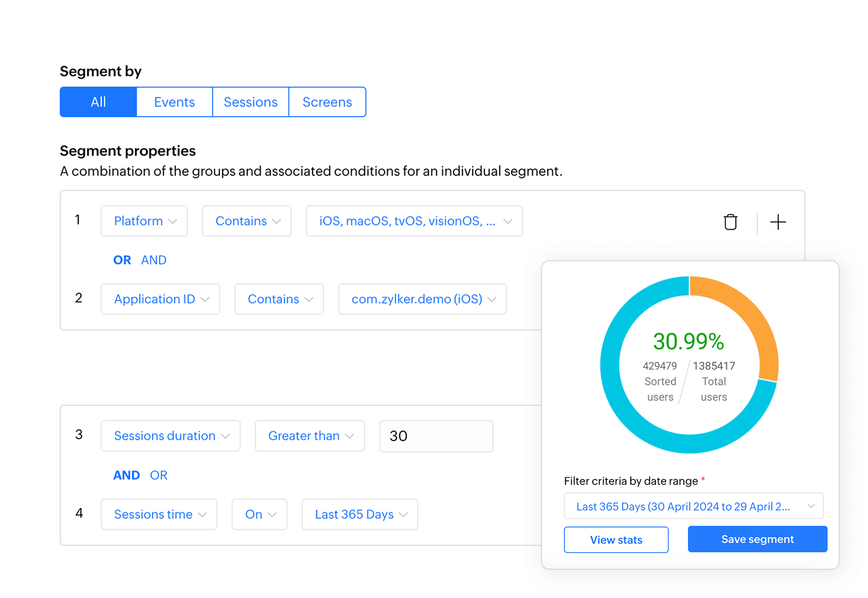Open the filter criteria date range dropdown

[693, 506]
